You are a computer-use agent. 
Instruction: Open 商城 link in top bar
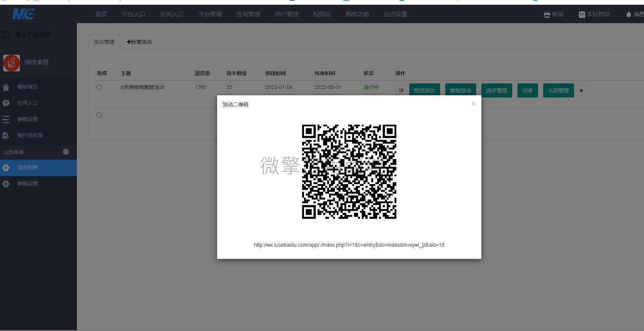click(x=558, y=14)
